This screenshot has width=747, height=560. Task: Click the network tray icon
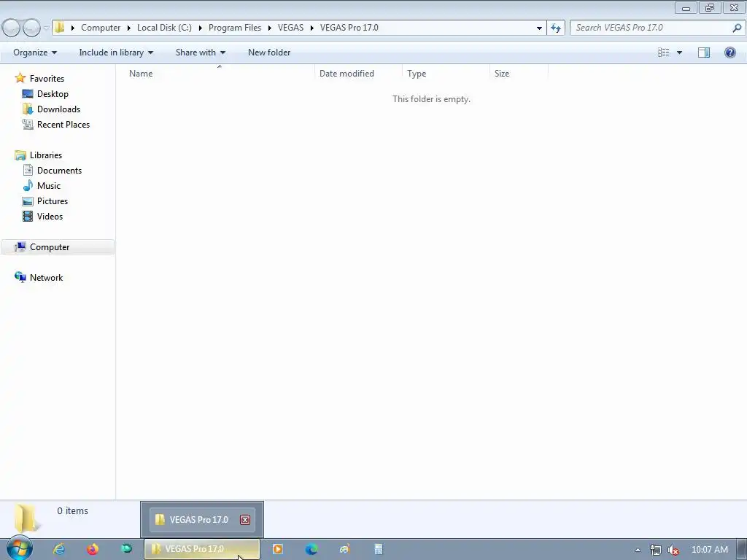[656, 550]
